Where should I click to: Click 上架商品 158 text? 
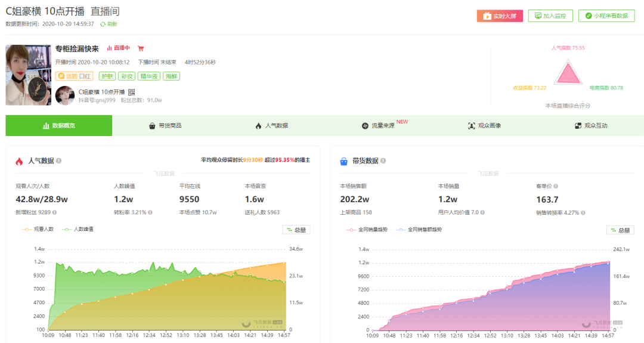(x=355, y=212)
